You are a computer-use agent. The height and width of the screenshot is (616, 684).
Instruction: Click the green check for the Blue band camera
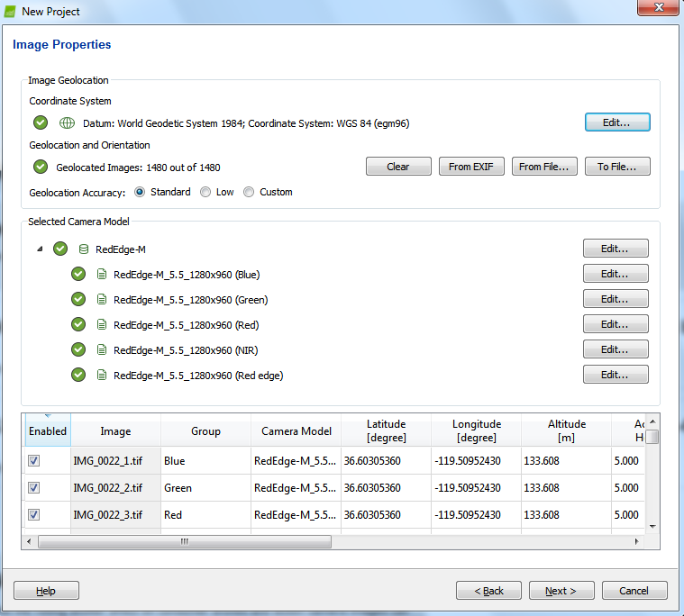[78, 274]
